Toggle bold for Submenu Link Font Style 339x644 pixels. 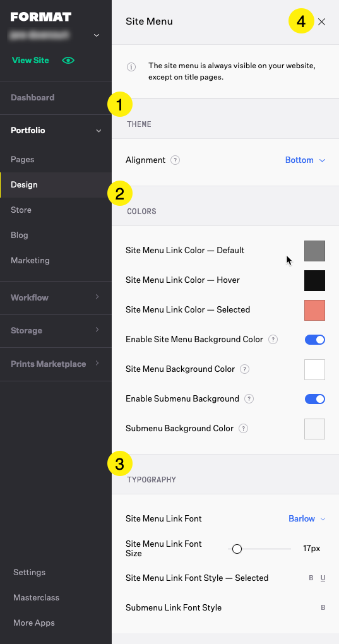tap(323, 608)
